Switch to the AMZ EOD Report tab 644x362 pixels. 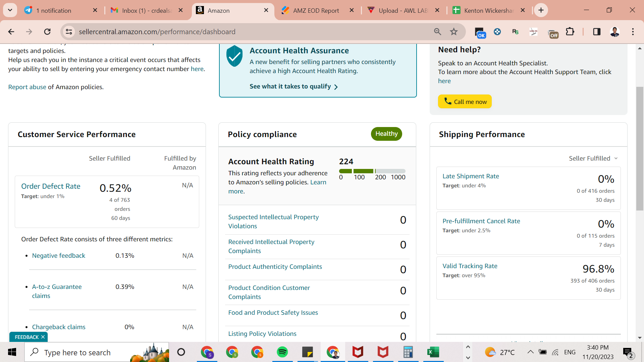coord(316,10)
